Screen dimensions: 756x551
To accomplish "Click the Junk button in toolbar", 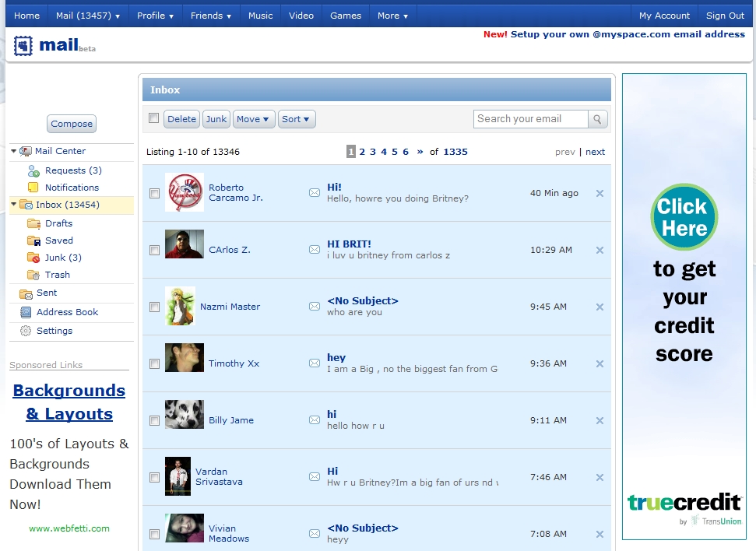I will click(x=216, y=119).
